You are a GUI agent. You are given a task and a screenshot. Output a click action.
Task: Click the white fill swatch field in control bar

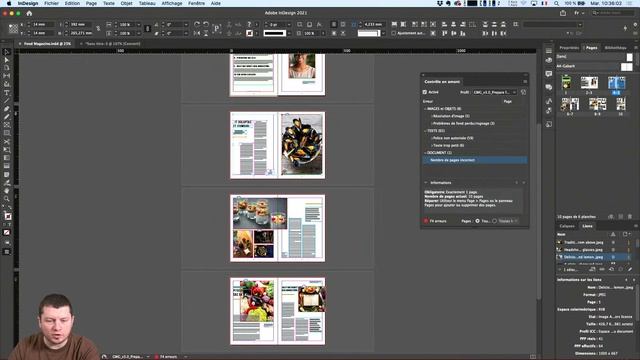click(x=369, y=33)
